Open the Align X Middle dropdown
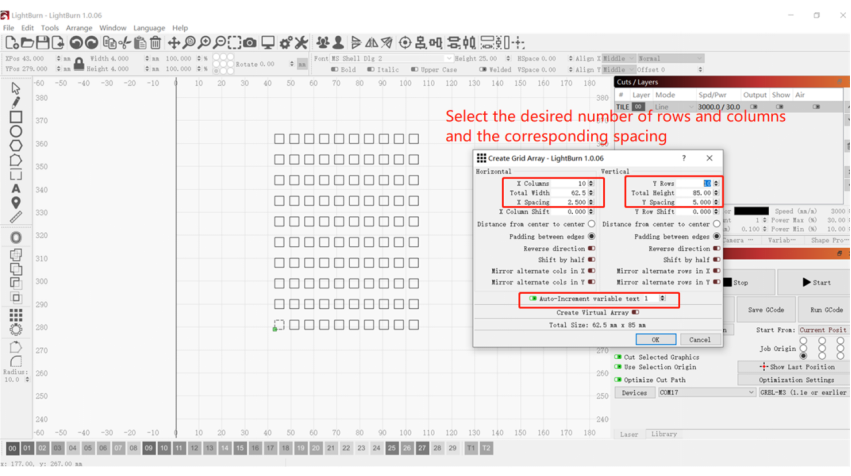This screenshot has width=851, height=476. (619, 59)
